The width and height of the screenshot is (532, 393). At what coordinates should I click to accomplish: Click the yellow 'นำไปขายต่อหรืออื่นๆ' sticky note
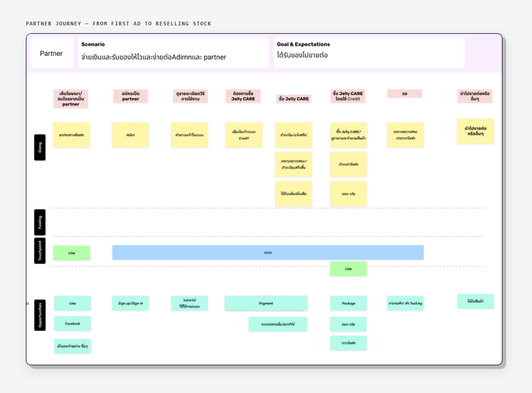click(476, 131)
